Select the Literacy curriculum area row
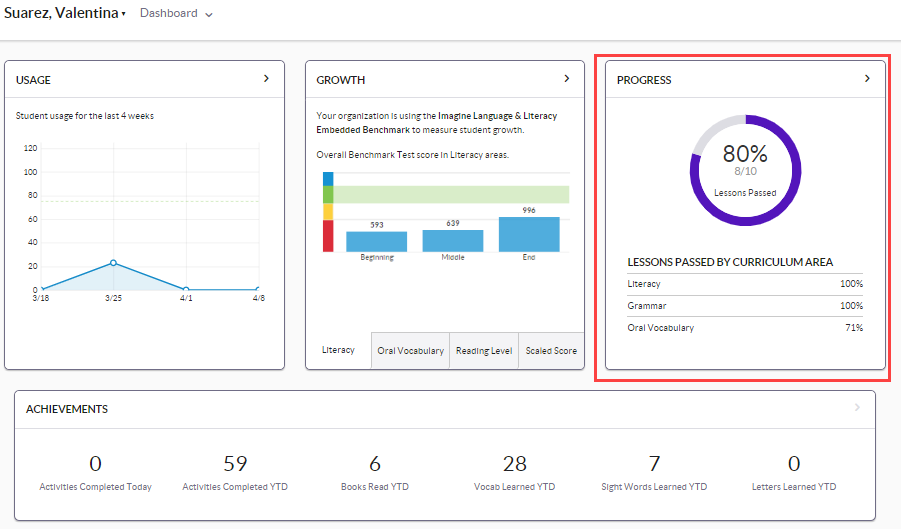 744,284
